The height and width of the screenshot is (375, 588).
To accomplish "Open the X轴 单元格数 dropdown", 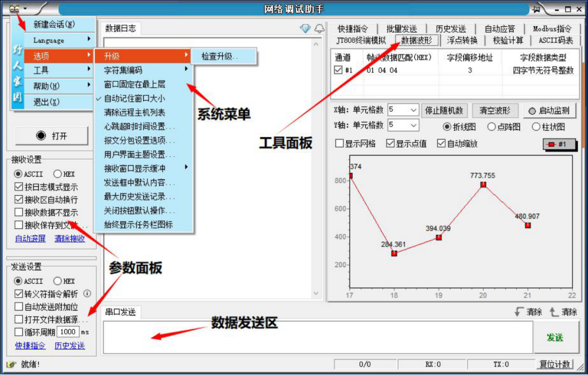I will (413, 110).
